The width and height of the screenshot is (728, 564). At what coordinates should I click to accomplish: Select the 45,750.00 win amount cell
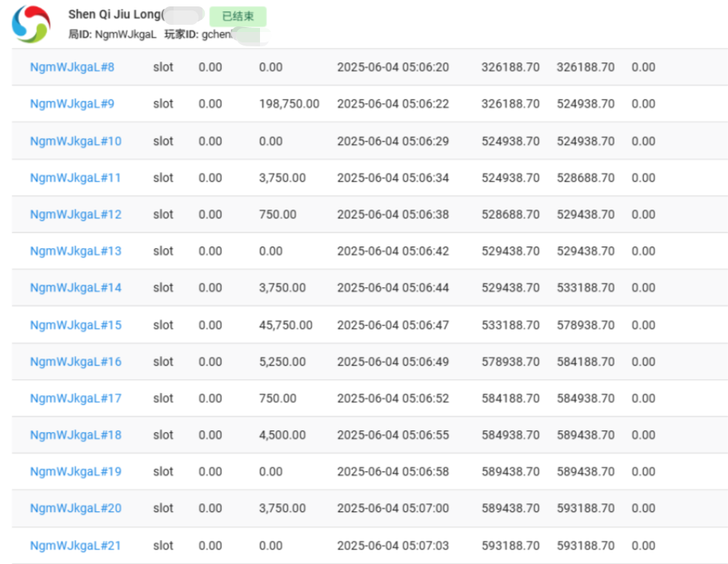coord(286,325)
